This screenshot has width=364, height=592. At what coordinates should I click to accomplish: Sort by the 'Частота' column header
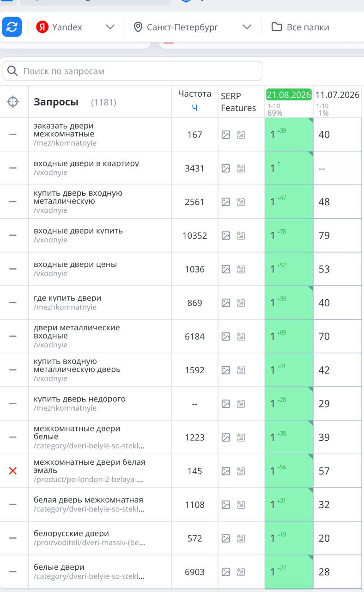point(194,93)
